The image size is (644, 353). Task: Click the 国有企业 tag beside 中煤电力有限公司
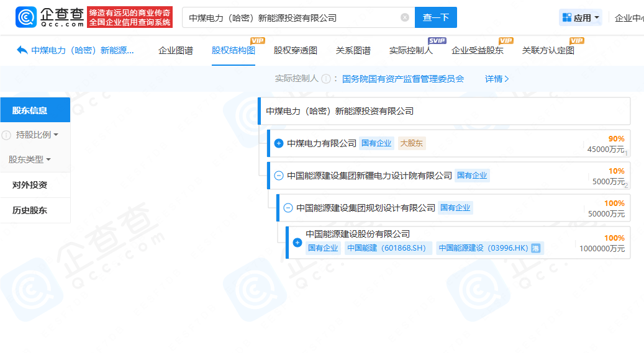click(x=376, y=143)
